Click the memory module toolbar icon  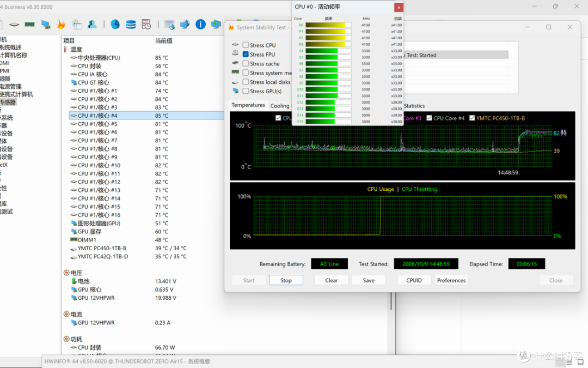tap(29, 25)
